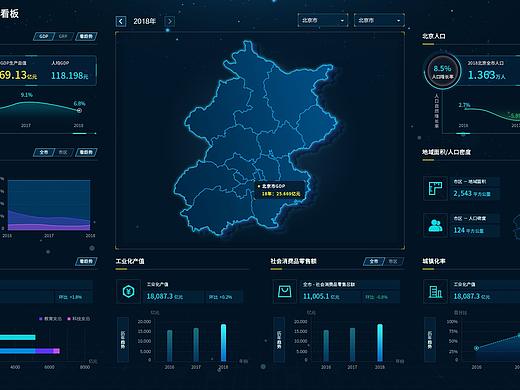Click 历年趋势 label in 工业化产值 chart
This screenshot has height=390, width=520.
click(x=123, y=340)
